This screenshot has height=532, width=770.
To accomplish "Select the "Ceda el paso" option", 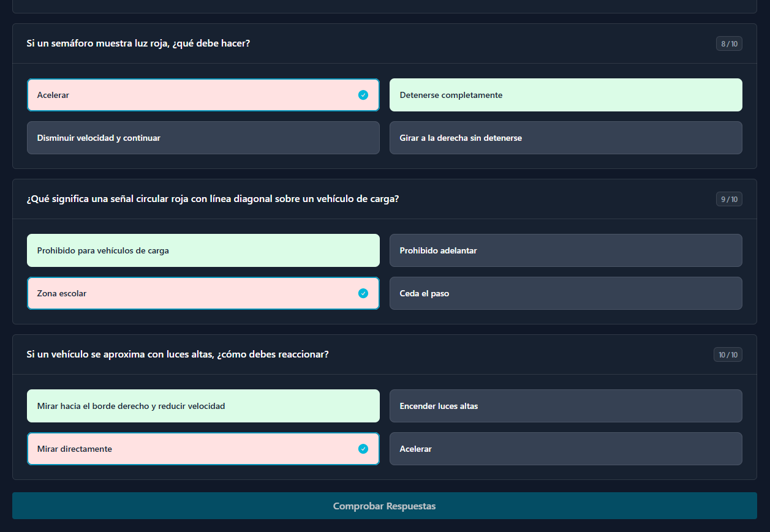I will (565, 293).
